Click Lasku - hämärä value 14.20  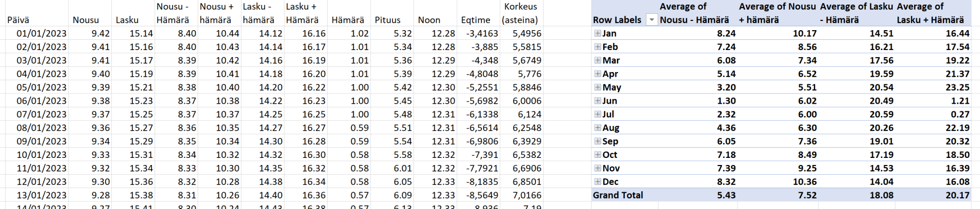tap(262, 87)
